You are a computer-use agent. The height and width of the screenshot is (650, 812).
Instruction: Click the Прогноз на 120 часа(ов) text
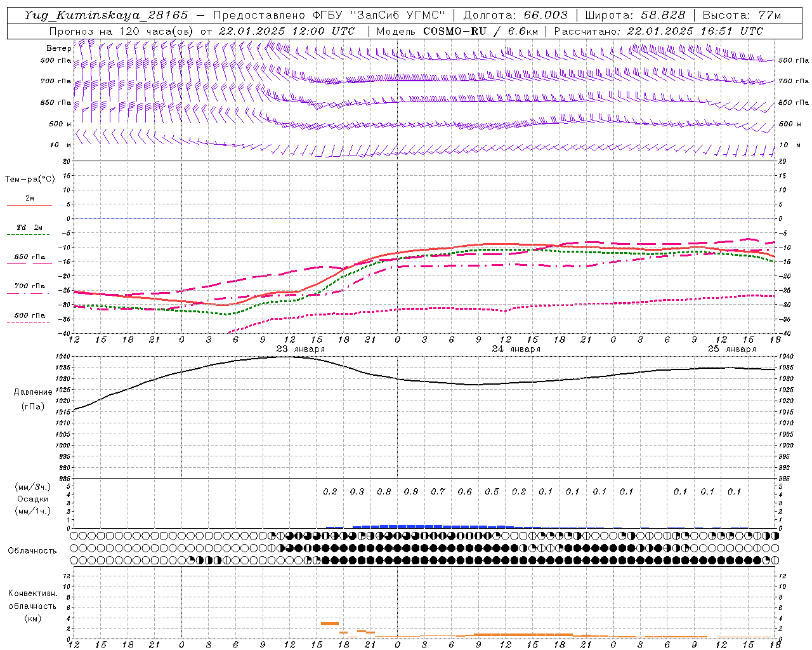(122, 31)
